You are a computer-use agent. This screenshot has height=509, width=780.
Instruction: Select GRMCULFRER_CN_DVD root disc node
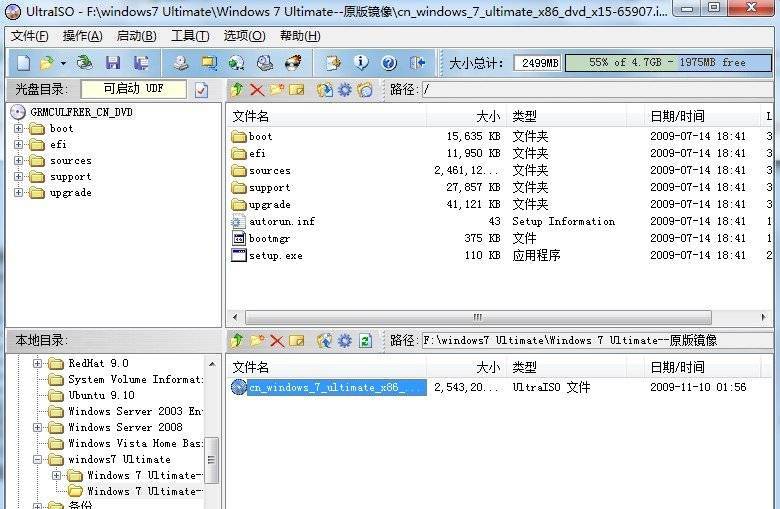point(81,112)
